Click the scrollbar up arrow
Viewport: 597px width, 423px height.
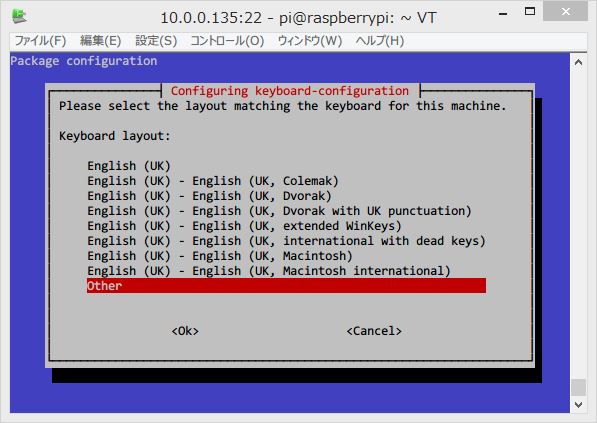point(578,62)
